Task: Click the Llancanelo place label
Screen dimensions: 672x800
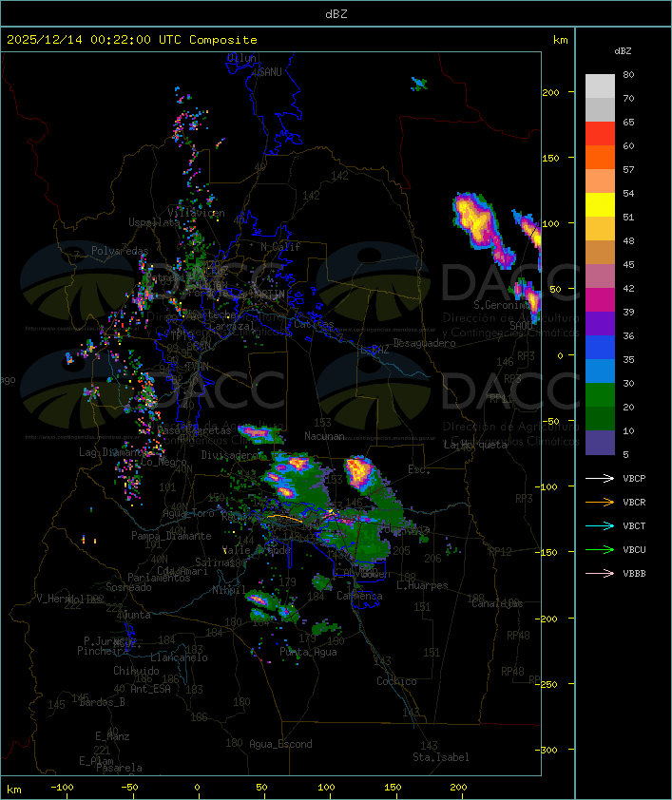Action: click(x=179, y=657)
